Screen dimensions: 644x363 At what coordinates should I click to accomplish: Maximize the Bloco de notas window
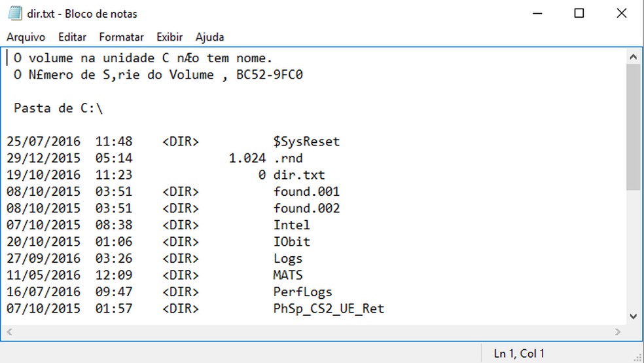[579, 13]
